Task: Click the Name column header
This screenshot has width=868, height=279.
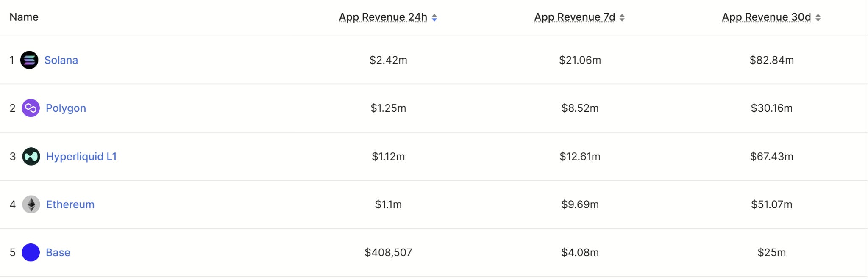Action: click(x=24, y=17)
